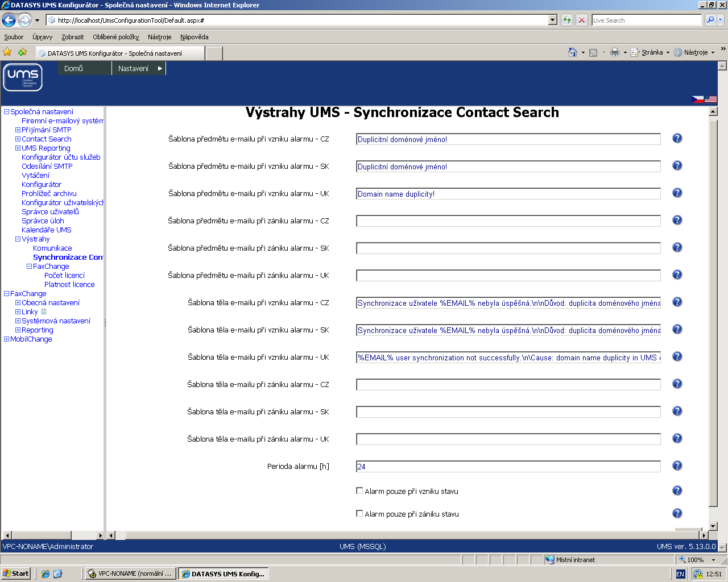The height and width of the screenshot is (582, 728).
Task: Open help for alarm-clear body template UK
Action: point(677,438)
